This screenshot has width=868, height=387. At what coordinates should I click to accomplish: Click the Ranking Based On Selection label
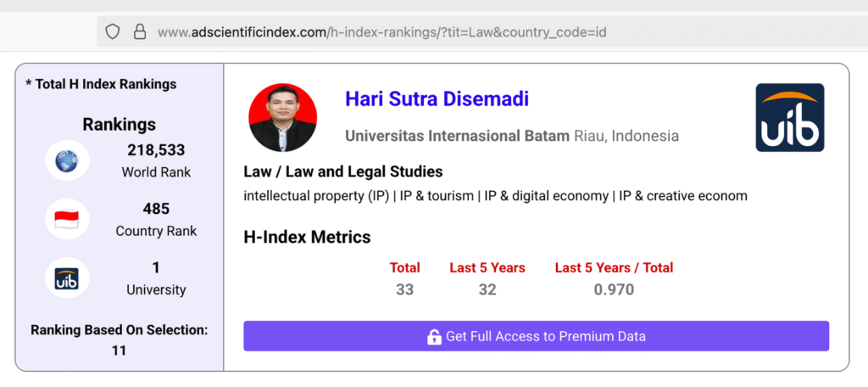pos(119,329)
